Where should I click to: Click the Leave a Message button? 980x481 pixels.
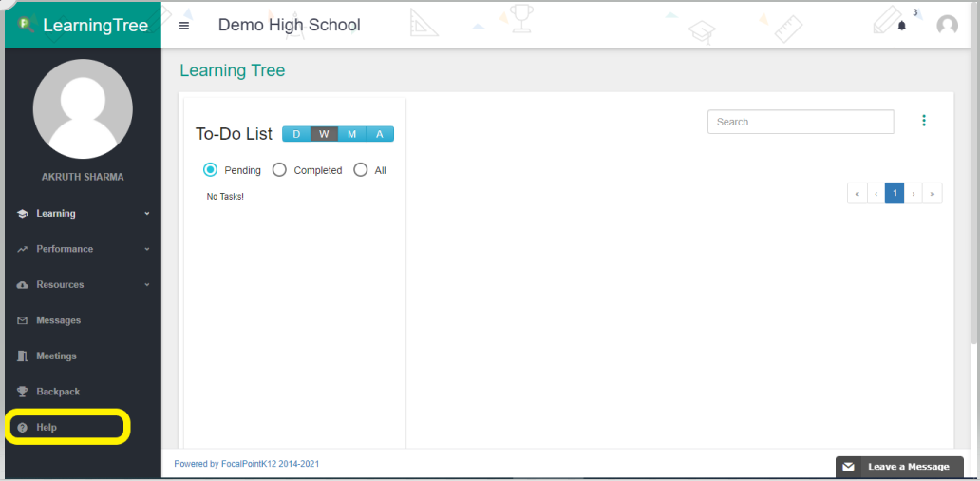[x=898, y=467]
